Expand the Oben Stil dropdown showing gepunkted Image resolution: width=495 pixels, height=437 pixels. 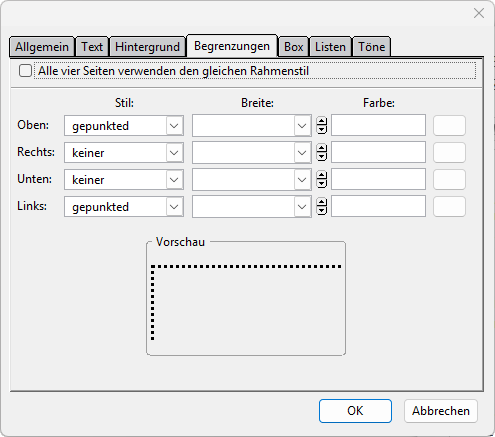(174, 126)
